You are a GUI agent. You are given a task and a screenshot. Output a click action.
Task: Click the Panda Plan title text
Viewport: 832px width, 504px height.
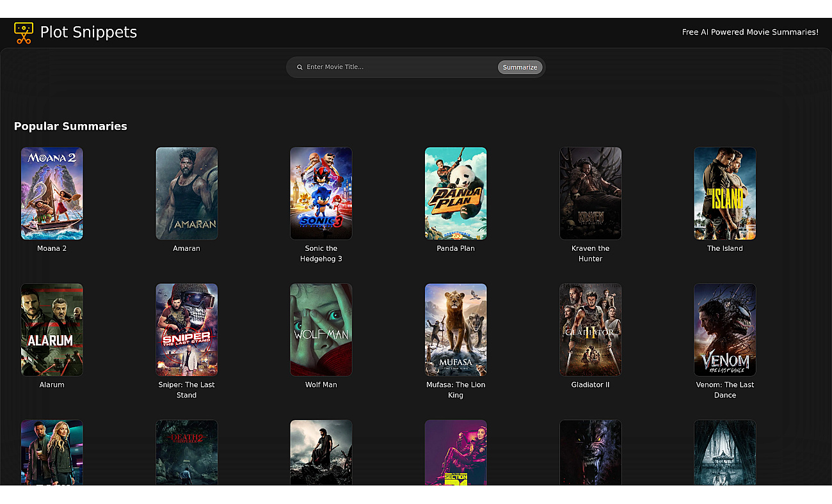(456, 248)
